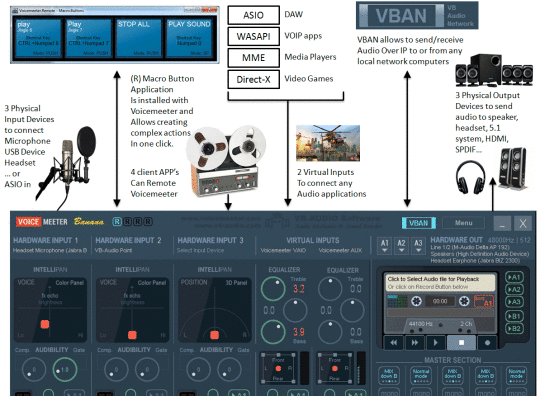Screen dimensions: 540x396
Task: Click Headset Earphone (Jabra BIZ 2300) text
Action: pyautogui.click(x=475, y=260)
